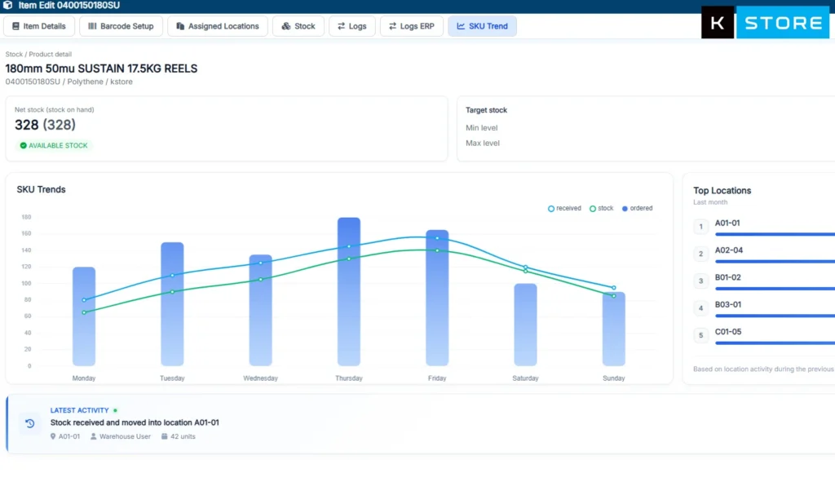Select the Monday ordered bar
This screenshot has height=504, width=835.
pos(84,316)
